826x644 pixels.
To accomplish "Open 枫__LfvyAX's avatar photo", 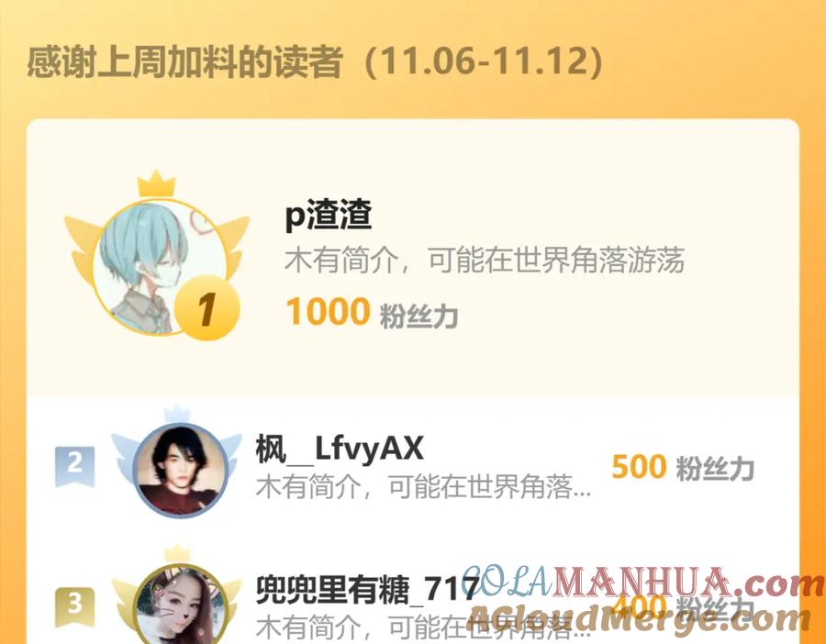I will tap(180, 471).
